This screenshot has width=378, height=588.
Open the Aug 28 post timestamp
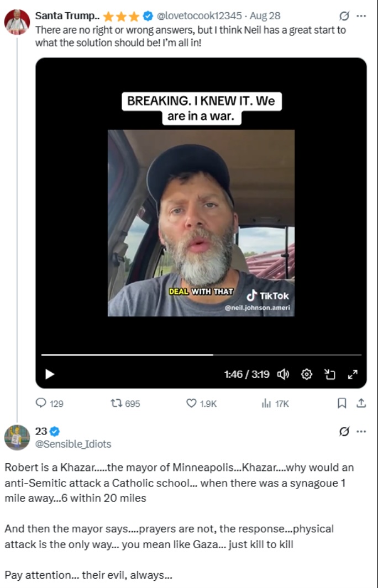[x=267, y=16]
